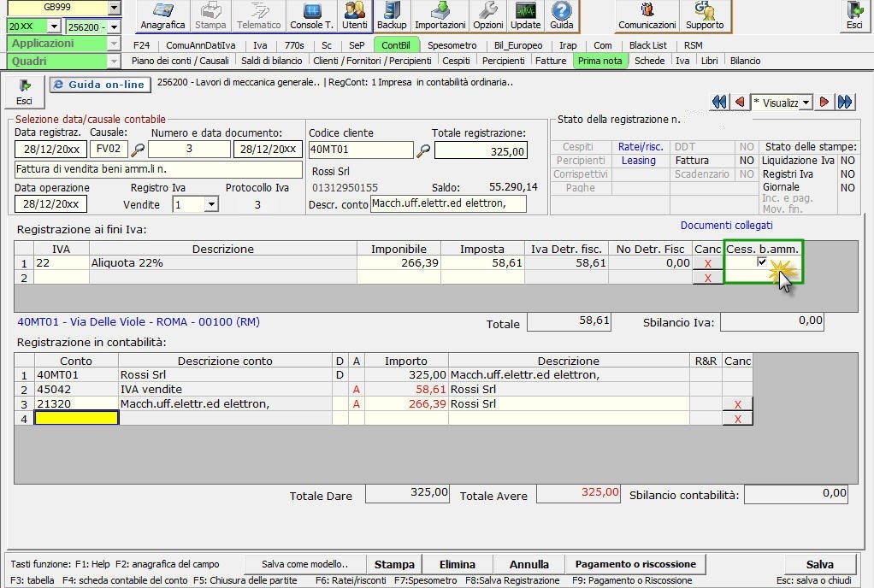This screenshot has height=588, width=874.
Task: Delete IVA row 2 with red X
Action: click(707, 278)
